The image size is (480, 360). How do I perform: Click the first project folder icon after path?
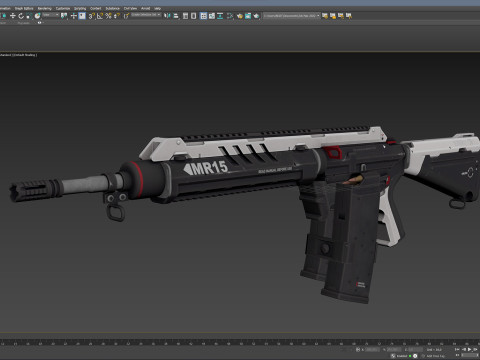tap(325, 16)
